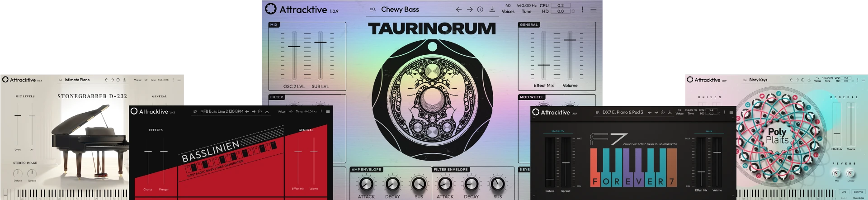Click download icon in Stonegrabber window
This screenshot has height=200, width=868.
[124, 80]
